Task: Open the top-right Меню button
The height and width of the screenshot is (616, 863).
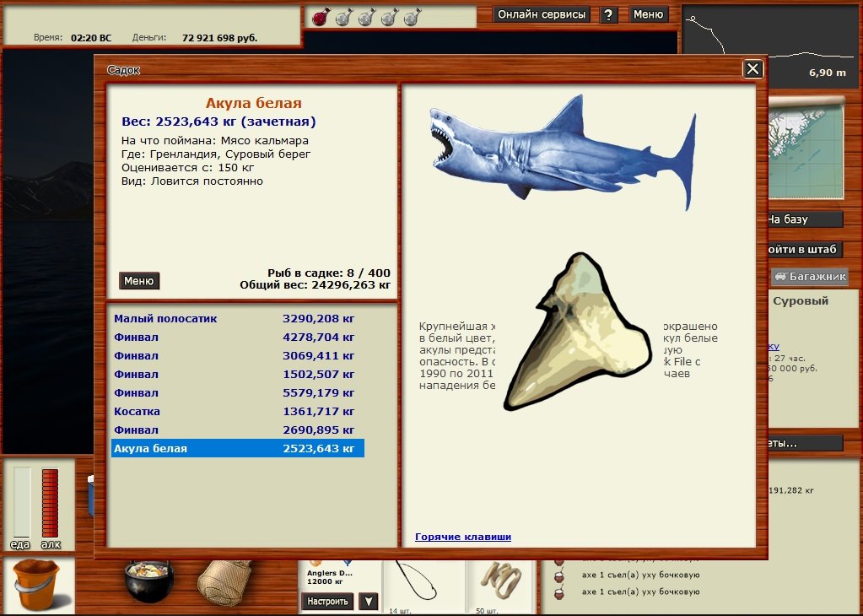Action: pos(649,14)
